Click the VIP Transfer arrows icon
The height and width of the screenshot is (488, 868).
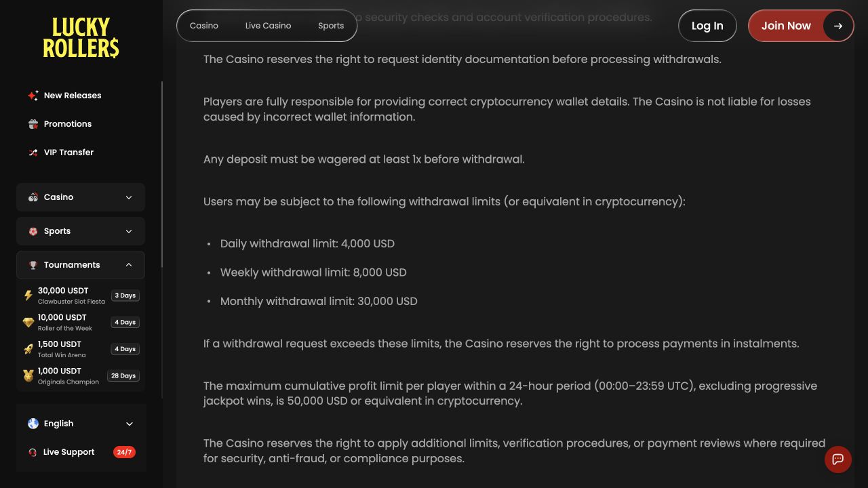pos(33,152)
